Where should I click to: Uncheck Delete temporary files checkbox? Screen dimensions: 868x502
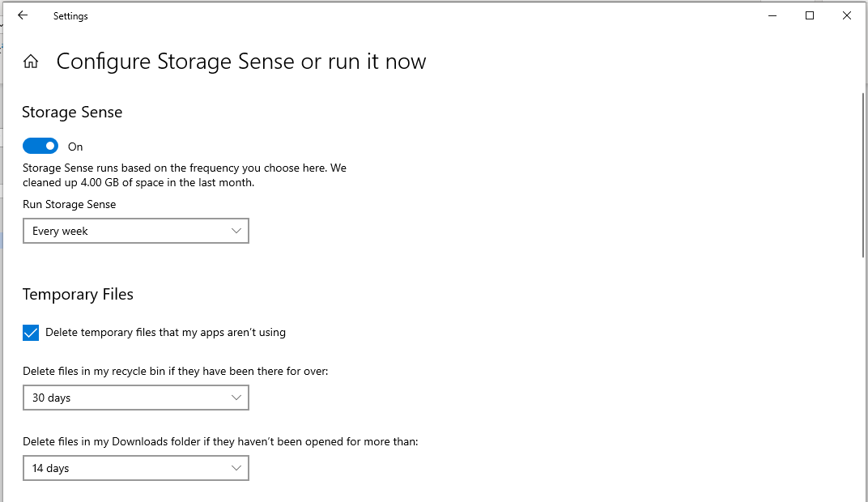31,333
